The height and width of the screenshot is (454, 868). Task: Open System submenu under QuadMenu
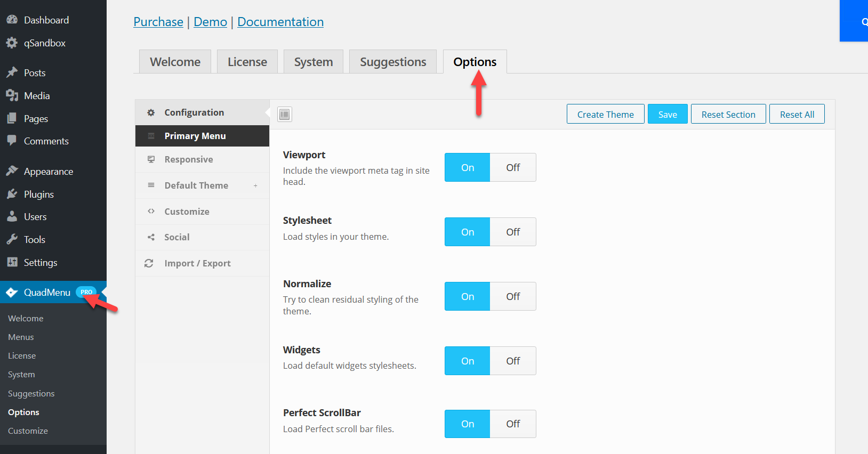pyautogui.click(x=21, y=374)
